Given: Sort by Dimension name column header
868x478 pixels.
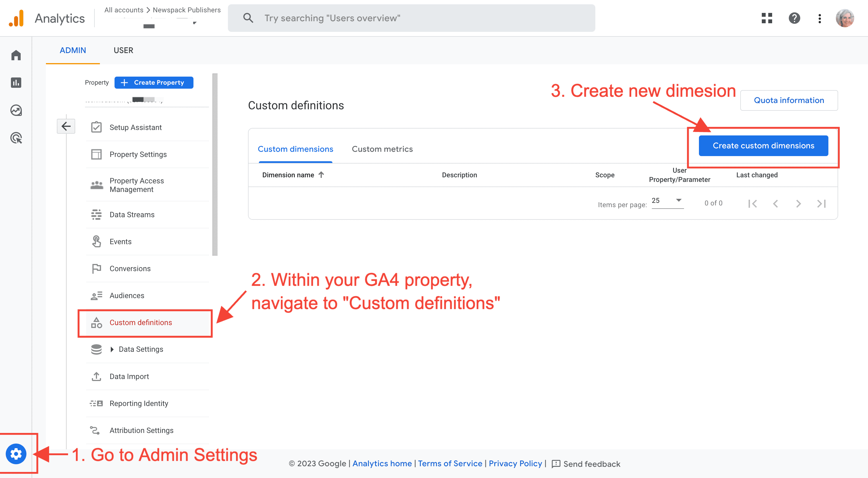Looking at the screenshot, I should coord(288,175).
